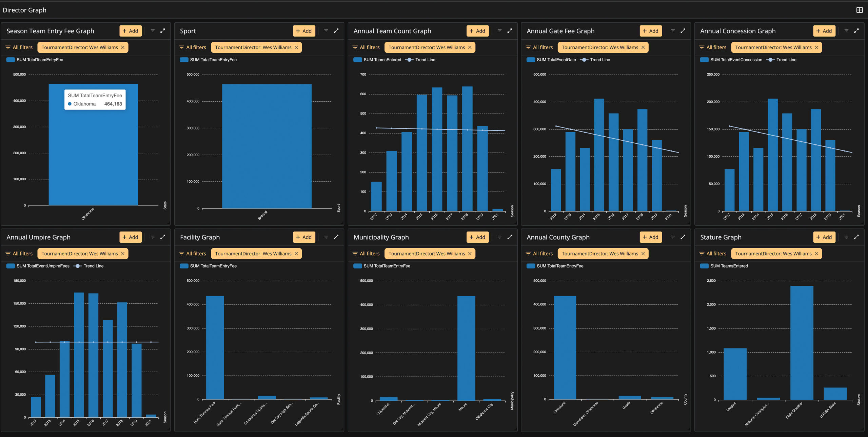Image resolution: width=868 pixels, height=437 pixels.
Task: Open filter icon on Annual Gate Fee Graph
Action: point(673,31)
